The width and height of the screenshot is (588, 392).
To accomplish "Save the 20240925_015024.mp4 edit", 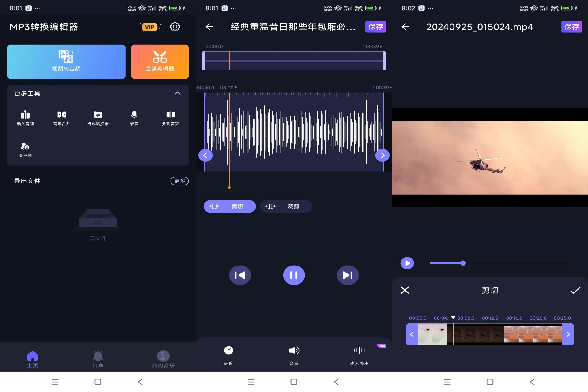I will click(572, 27).
